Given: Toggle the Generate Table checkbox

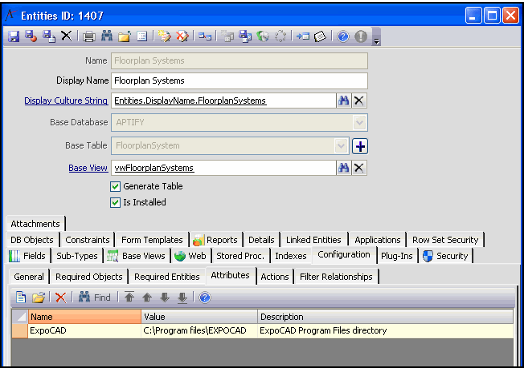Looking at the screenshot, I should 115,186.
